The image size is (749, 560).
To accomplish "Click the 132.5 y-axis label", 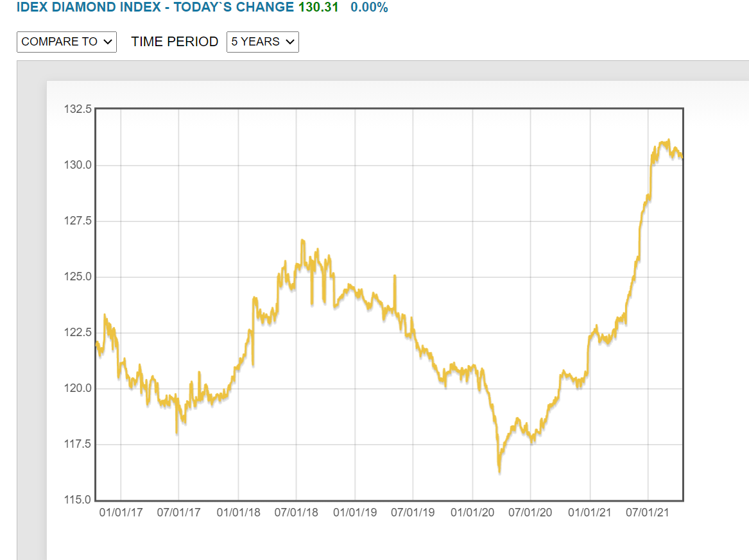I will [x=78, y=109].
